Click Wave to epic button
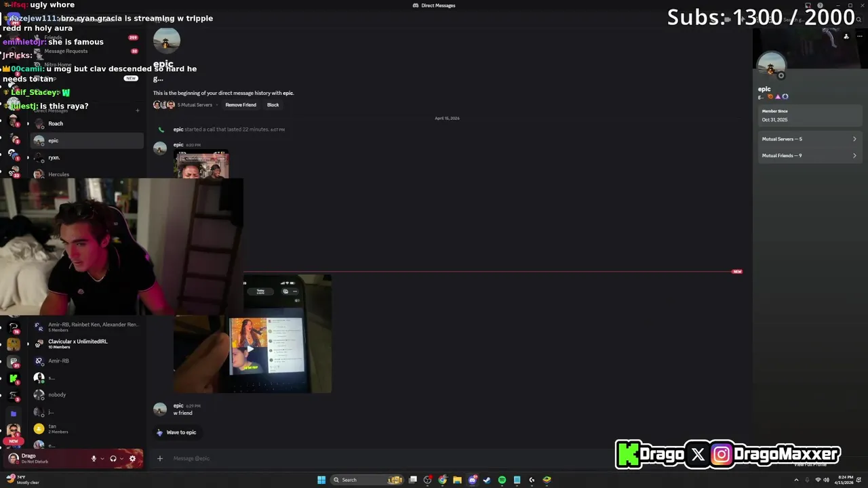 tap(176, 432)
